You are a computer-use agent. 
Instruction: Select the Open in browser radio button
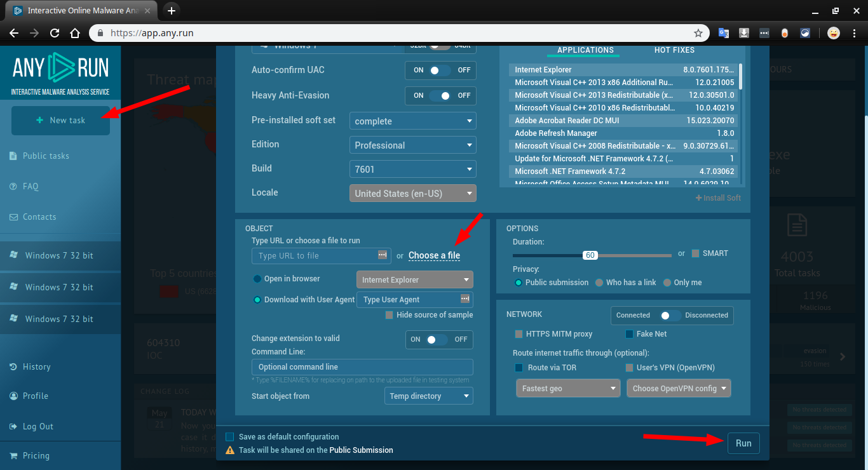[257, 279]
